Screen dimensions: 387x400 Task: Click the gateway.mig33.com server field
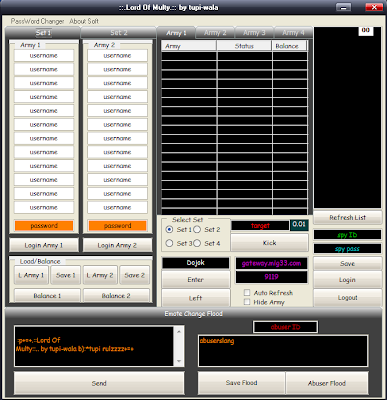point(271,263)
